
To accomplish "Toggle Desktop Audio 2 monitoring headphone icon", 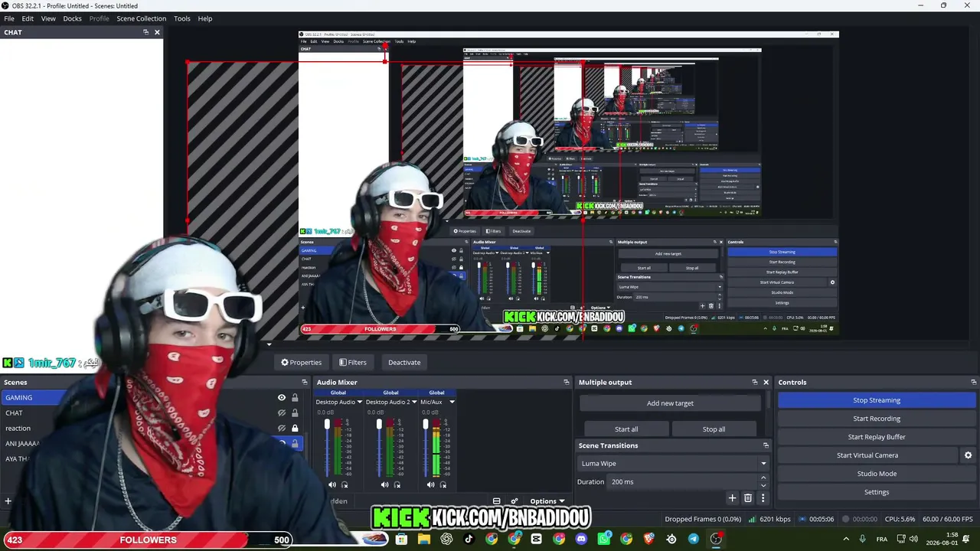I will [397, 484].
